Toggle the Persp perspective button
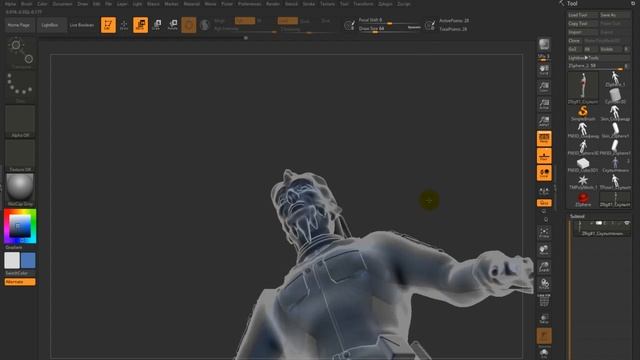 (544, 139)
